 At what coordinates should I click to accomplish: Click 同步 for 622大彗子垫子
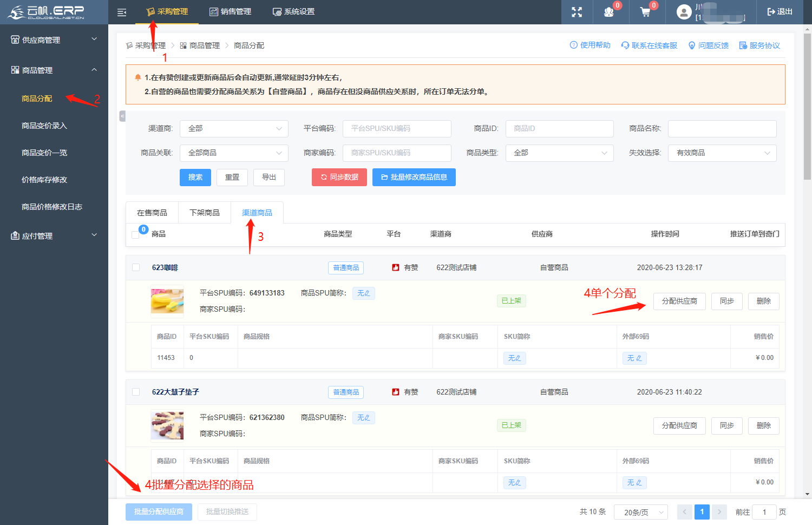(727, 426)
